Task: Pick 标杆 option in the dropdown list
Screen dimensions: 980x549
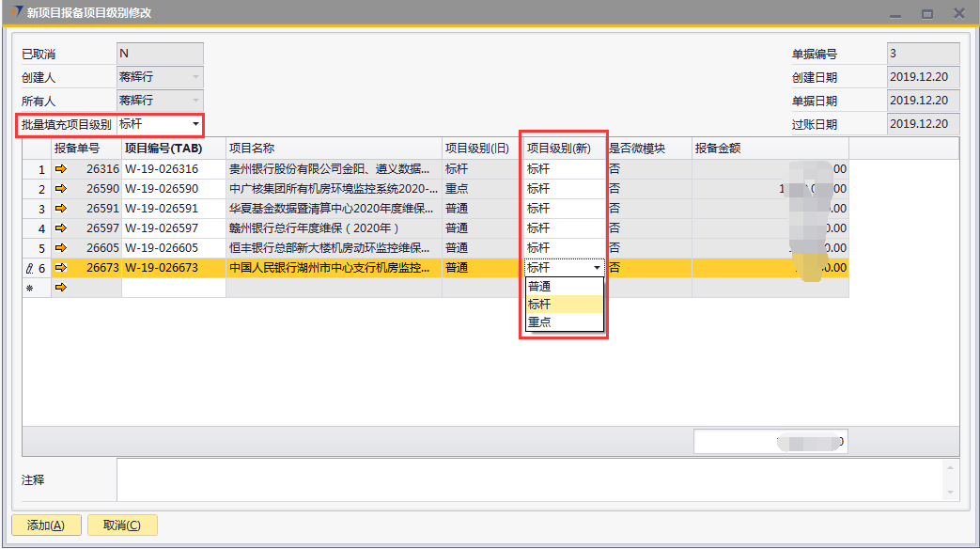Action: (x=539, y=305)
